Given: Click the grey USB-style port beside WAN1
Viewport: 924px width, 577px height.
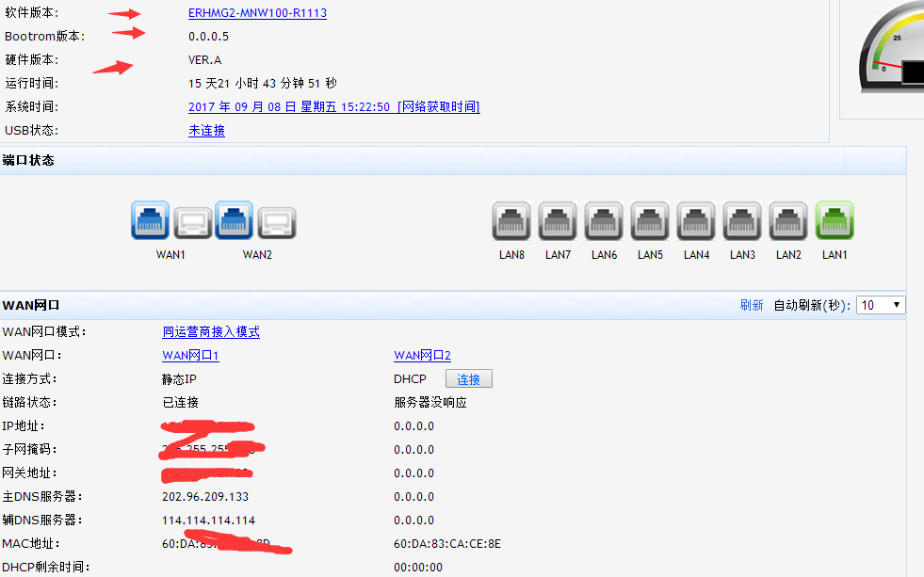Looking at the screenshot, I should (193, 222).
